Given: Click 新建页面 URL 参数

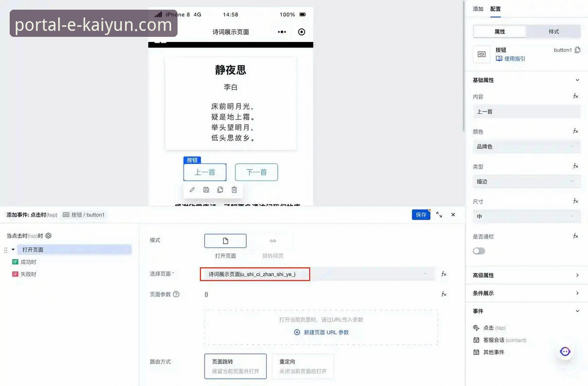Looking at the screenshot, I should pos(321,332).
